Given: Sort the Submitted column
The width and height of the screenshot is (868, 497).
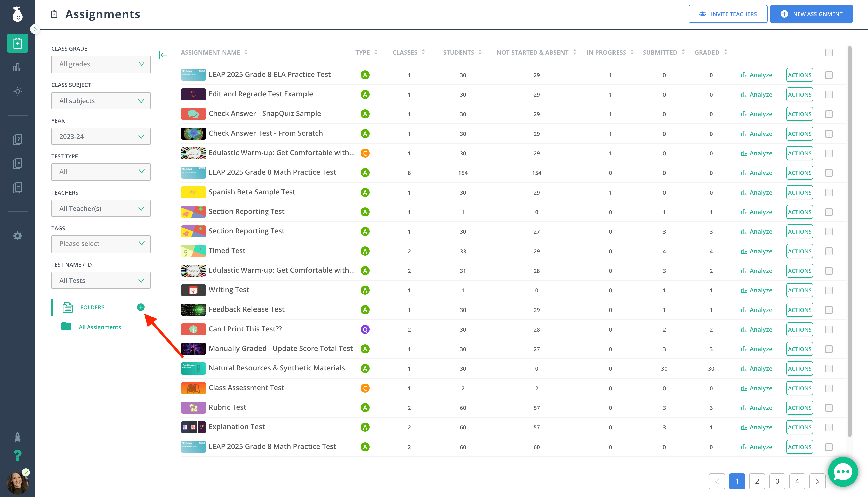Looking at the screenshot, I should 683,52.
